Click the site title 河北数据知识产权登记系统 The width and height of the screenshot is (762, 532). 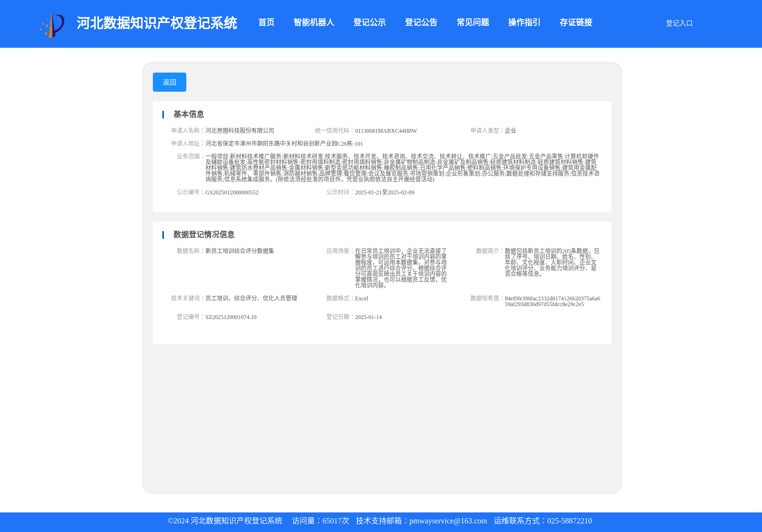pyautogui.click(x=157, y=23)
